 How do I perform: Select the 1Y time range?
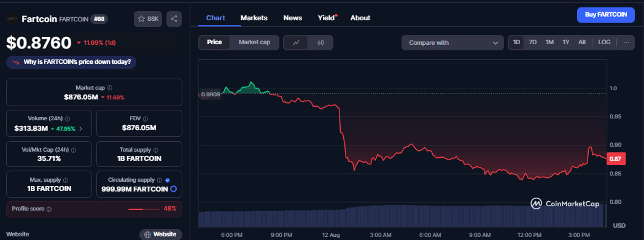(566, 42)
